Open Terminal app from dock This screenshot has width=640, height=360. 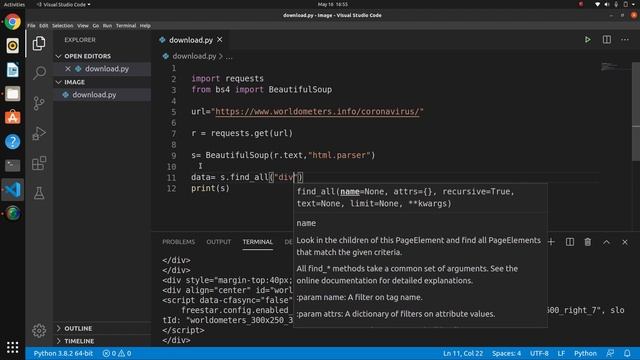coord(13,165)
